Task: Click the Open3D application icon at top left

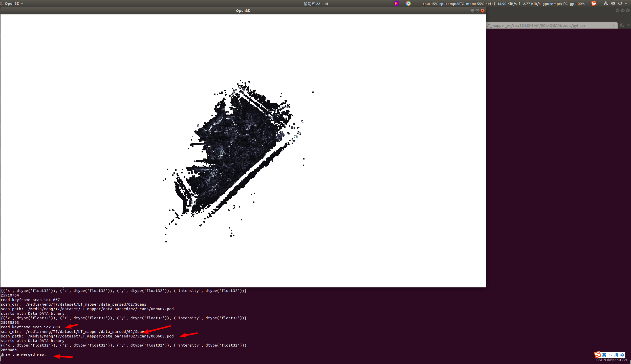Action: (2, 3)
